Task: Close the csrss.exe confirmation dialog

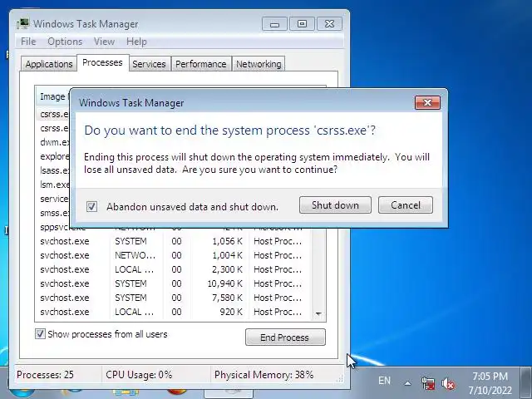Action: coord(427,102)
